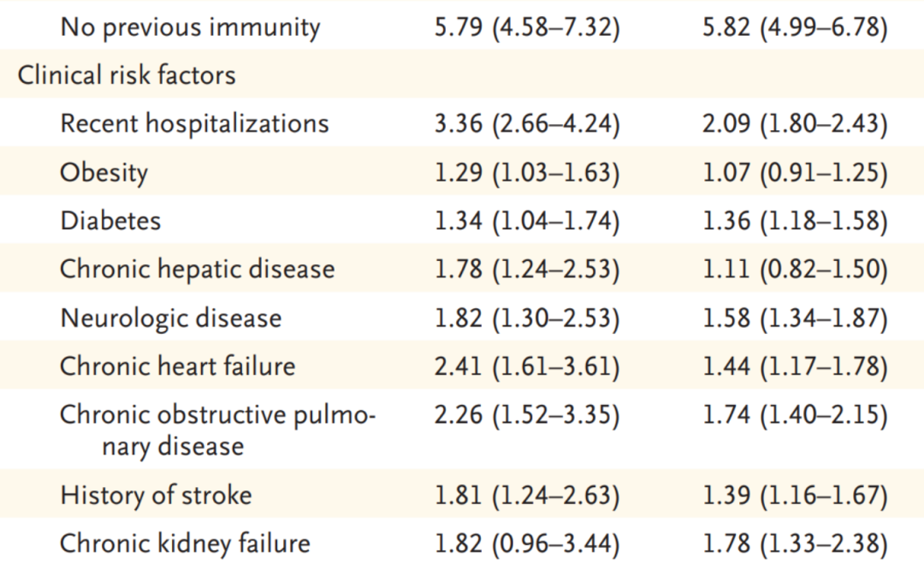
Task: Click the value 1.29 (1.03–1.63)
Action: [x=527, y=172]
